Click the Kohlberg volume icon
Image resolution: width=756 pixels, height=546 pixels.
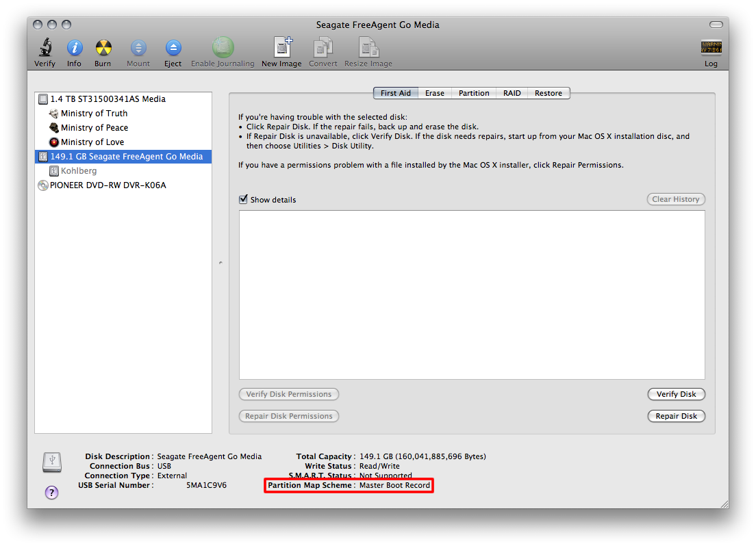(x=53, y=170)
